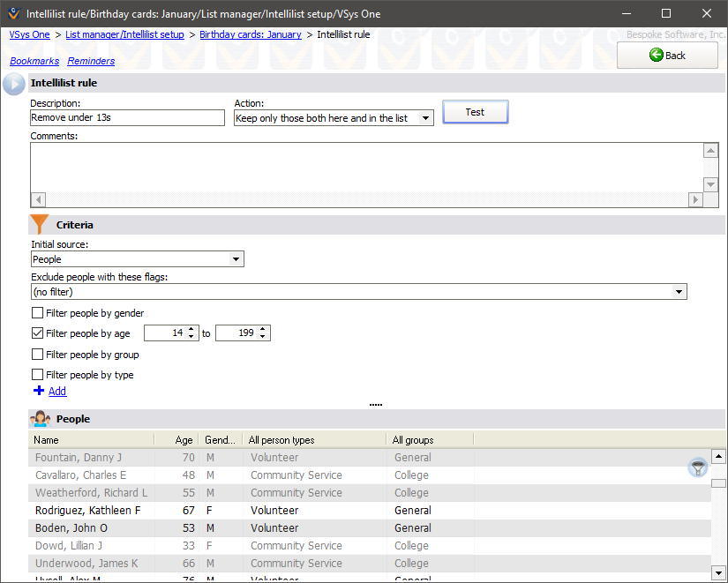Click the people icon on the People panel header
This screenshot has height=583, width=728.
click(41, 418)
